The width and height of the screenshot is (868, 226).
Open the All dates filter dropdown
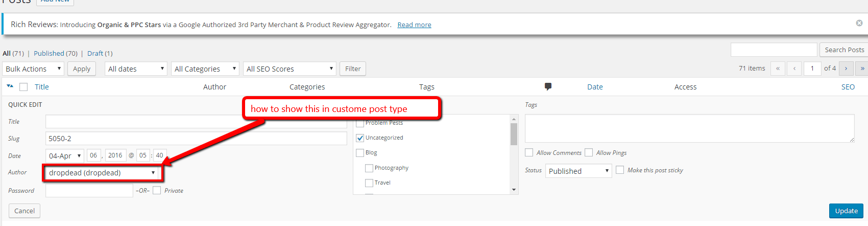click(136, 69)
